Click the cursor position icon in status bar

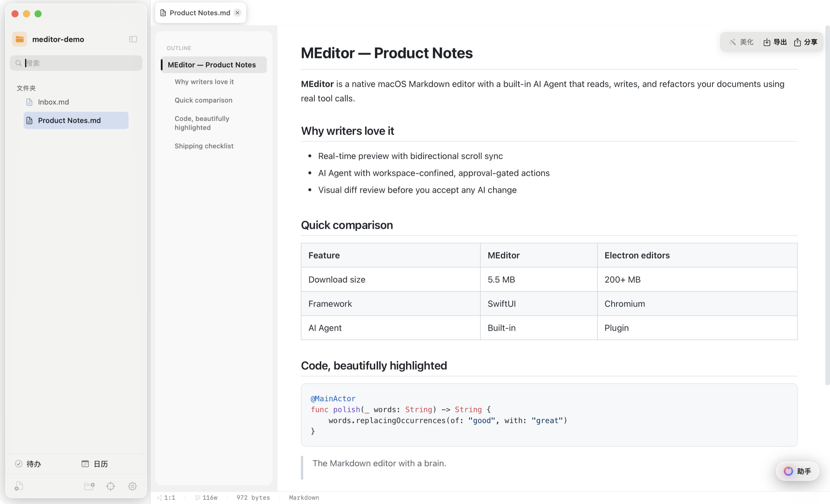point(159,498)
